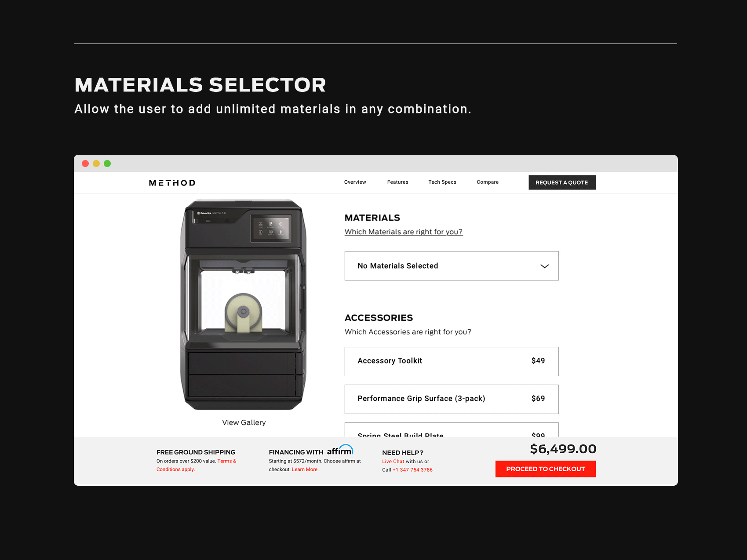Open the Overview nav item
This screenshot has width=747, height=560.
pyautogui.click(x=355, y=182)
